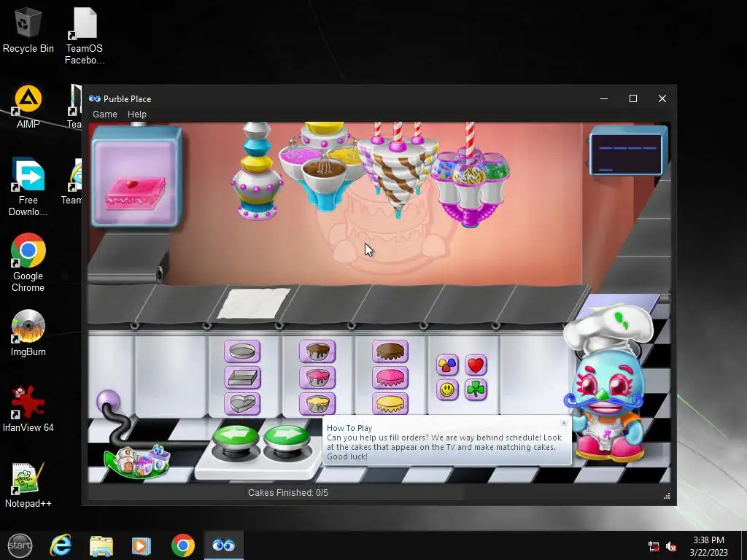
Task: Click the white cake paper on conveyor
Action: click(254, 303)
